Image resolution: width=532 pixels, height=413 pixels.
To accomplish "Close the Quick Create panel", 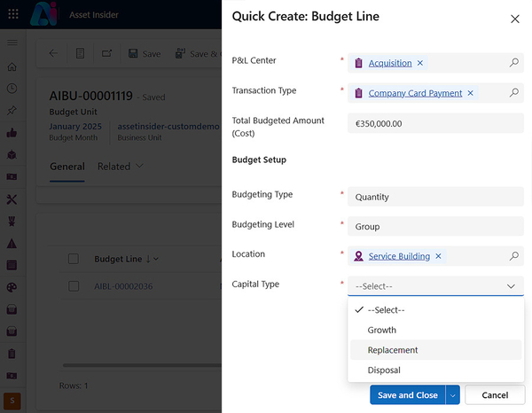I will pyautogui.click(x=515, y=19).
